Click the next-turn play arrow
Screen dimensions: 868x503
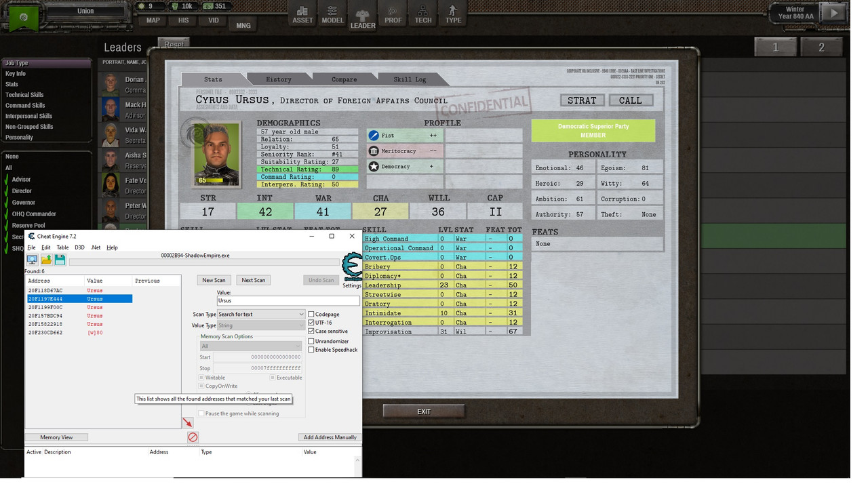click(834, 13)
